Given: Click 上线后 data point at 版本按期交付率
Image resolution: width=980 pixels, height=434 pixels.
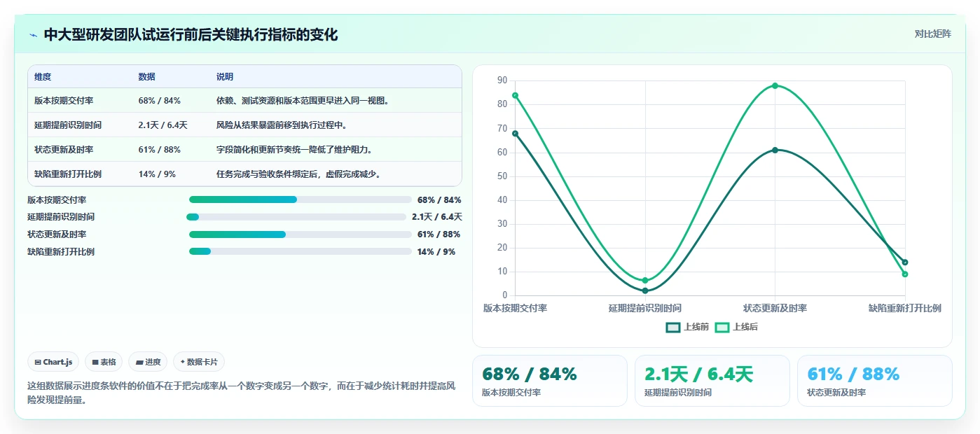Looking at the screenshot, I should pos(516,95).
